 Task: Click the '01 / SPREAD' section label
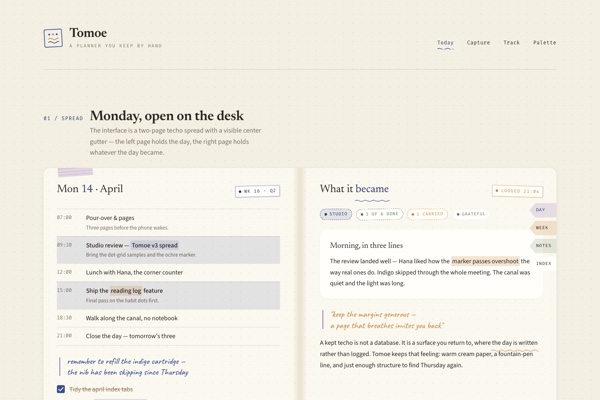(x=63, y=118)
